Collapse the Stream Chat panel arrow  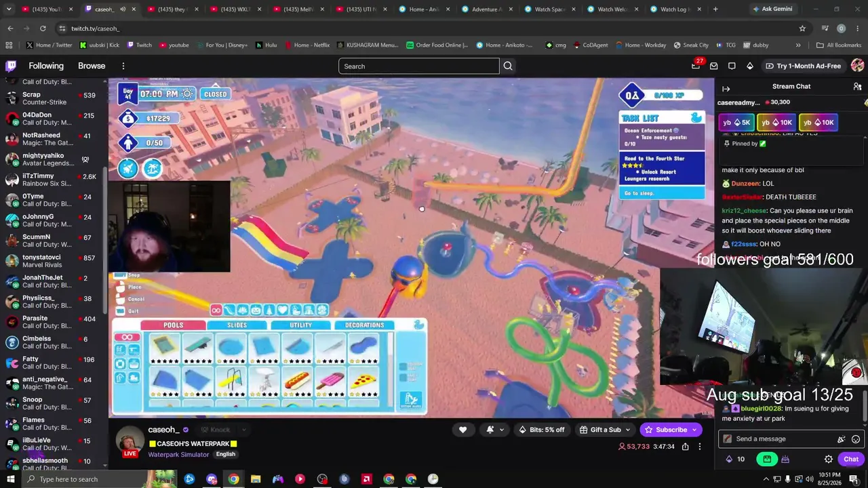(726, 89)
